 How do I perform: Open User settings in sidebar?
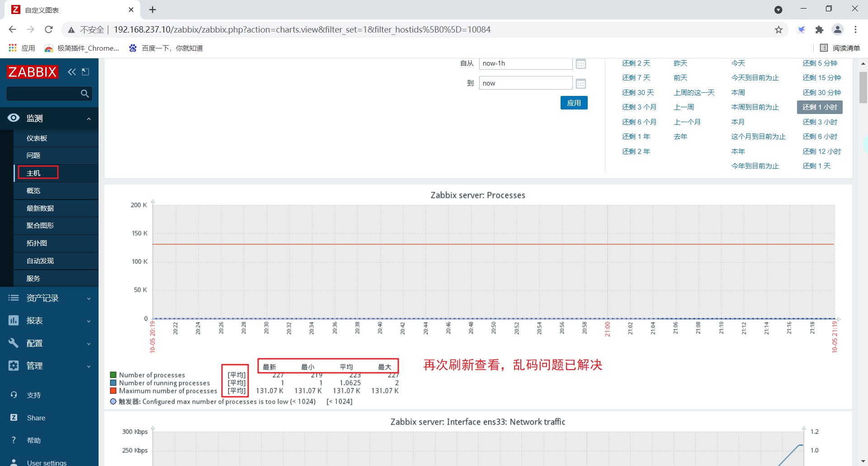[47, 462]
